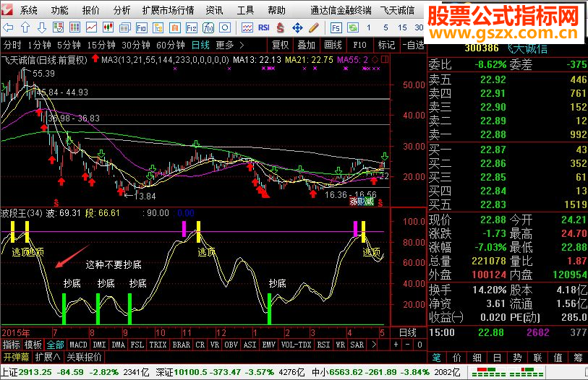This screenshot has width=588, height=380.
Task: Switch to 分时 intraday chart tab
Action: 12,46
